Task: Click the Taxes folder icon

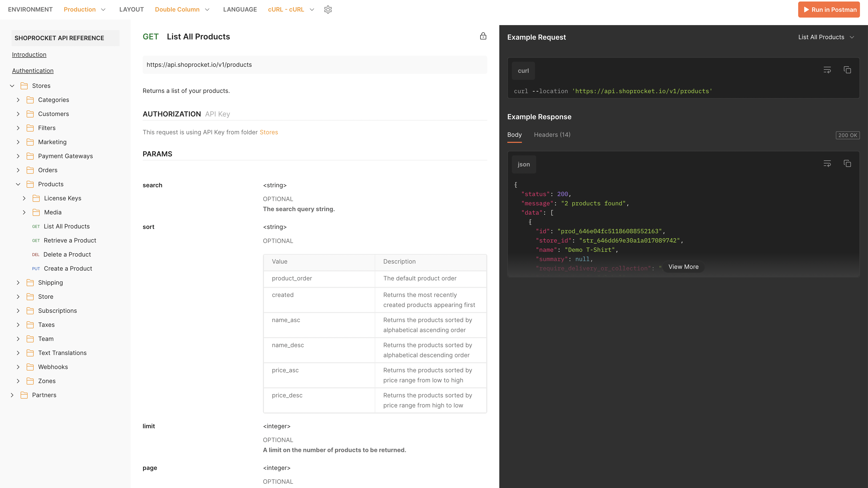Action: (x=30, y=325)
